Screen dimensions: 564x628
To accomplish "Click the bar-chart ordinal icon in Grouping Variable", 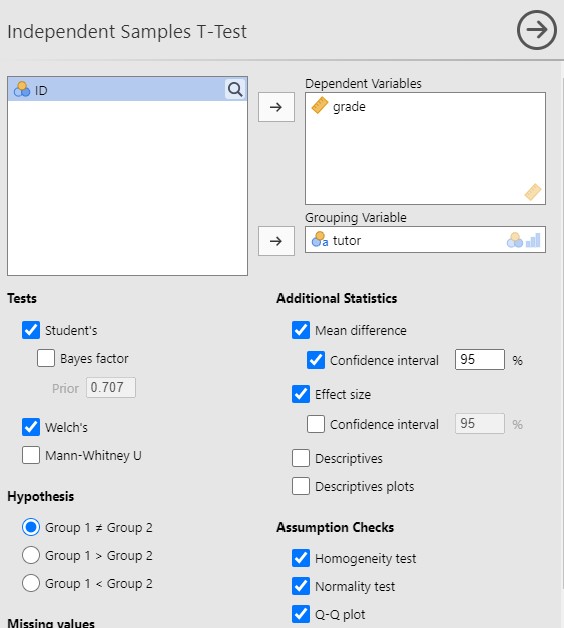I will pos(533,240).
